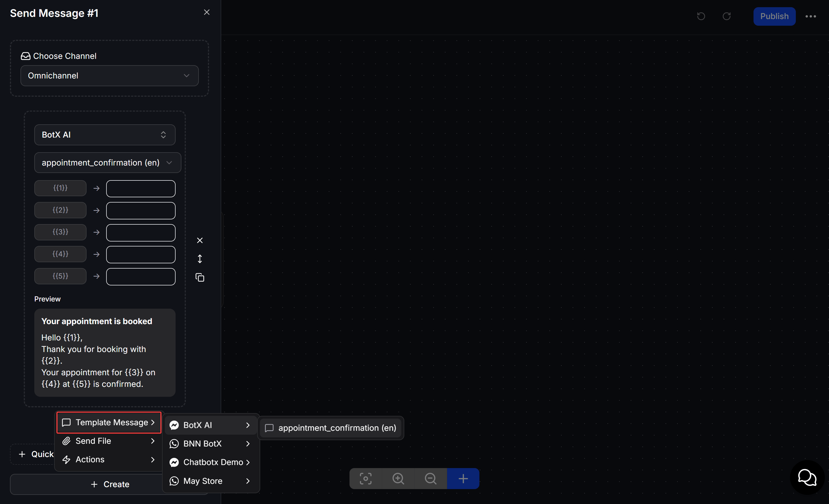Click the input field for {{1}}
Image resolution: width=829 pixels, height=504 pixels.
point(141,189)
